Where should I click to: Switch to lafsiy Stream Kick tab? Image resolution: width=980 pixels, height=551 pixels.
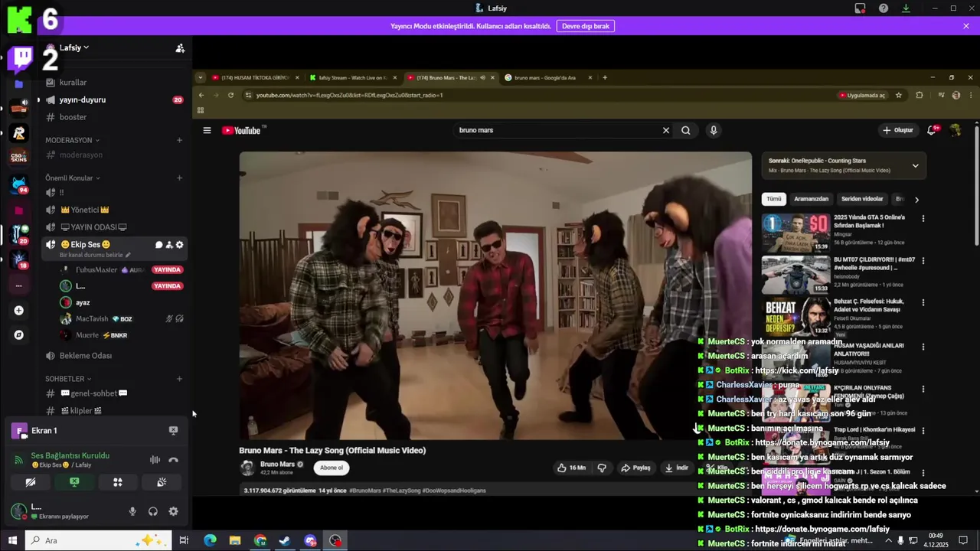pos(353,77)
